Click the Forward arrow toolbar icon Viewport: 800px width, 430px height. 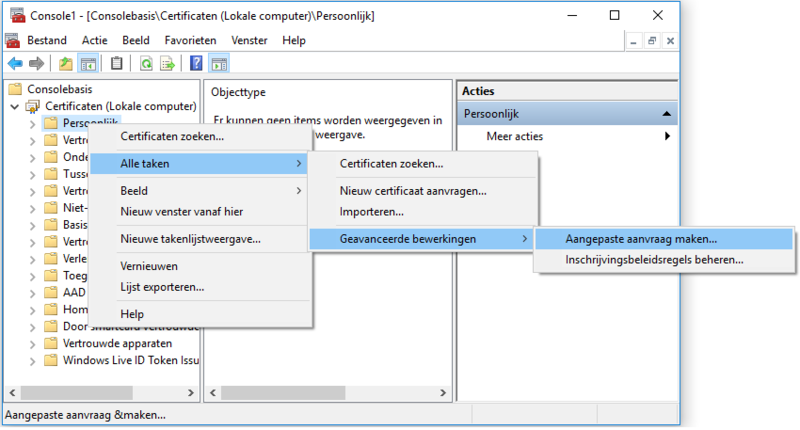point(36,64)
